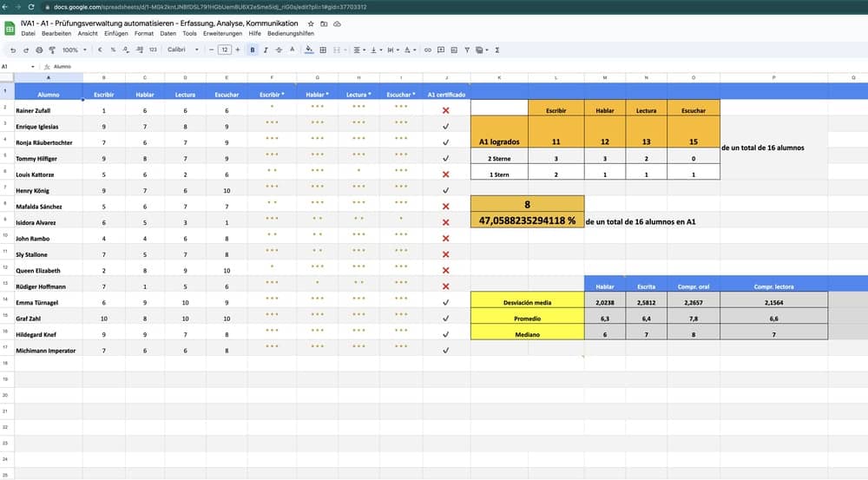The width and height of the screenshot is (868, 480).
Task: Increase font size with plus button
Action: [x=239, y=50]
